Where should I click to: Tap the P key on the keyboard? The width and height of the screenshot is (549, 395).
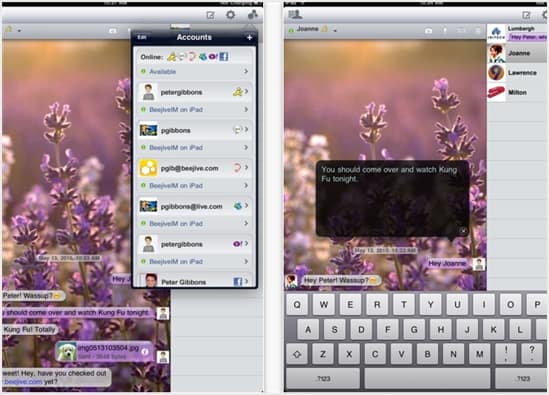tap(537, 304)
